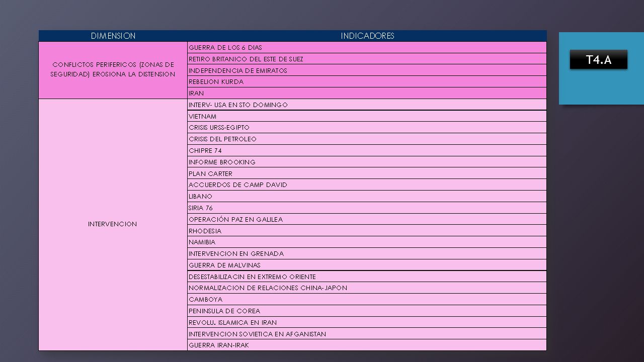Select the VIETNAM row
The height and width of the screenshot is (362, 644).
[367, 116]
